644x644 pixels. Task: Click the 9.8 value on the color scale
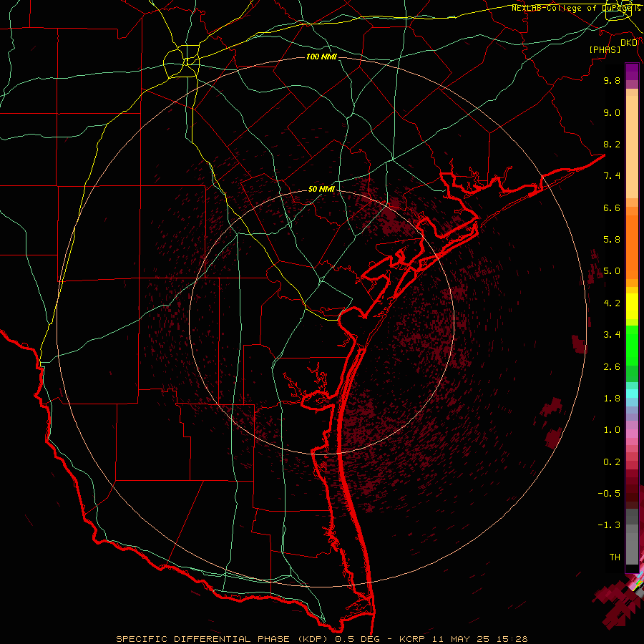click(x=612, y=80)
